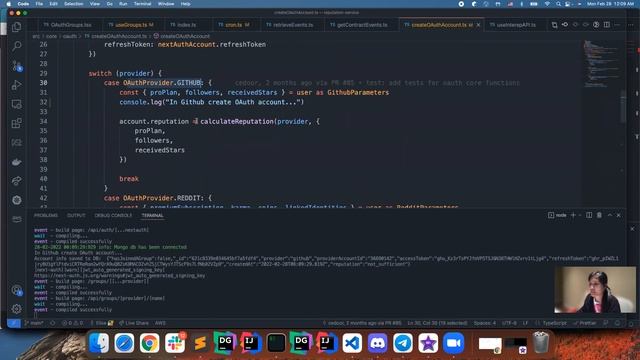The height and width of the screenshot is (360, 640).
Task: Open the PROBLEMS panel tab
Action: click(46, 215)
